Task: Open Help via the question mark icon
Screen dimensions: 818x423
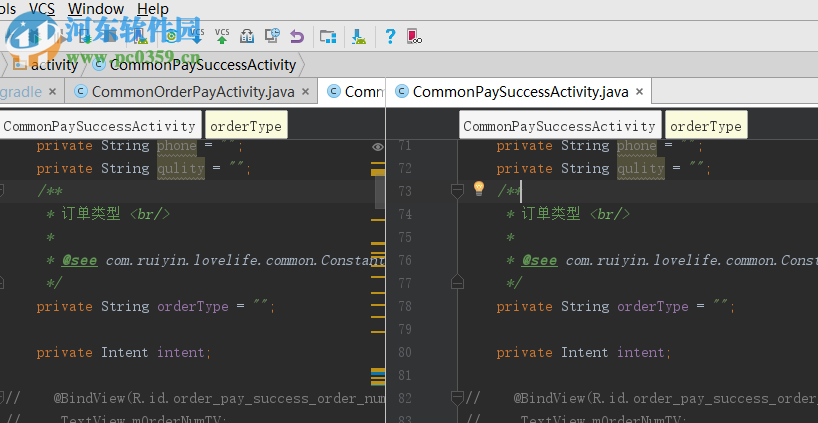Action: (x=390, y=37)
